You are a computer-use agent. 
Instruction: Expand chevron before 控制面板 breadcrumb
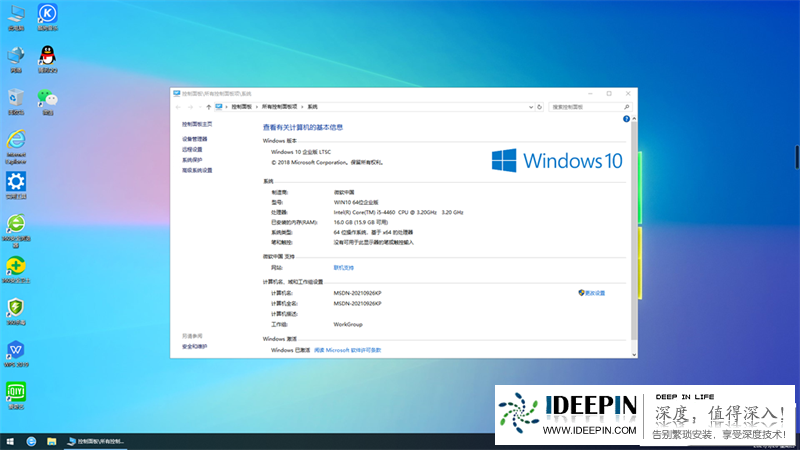(227, 107)
